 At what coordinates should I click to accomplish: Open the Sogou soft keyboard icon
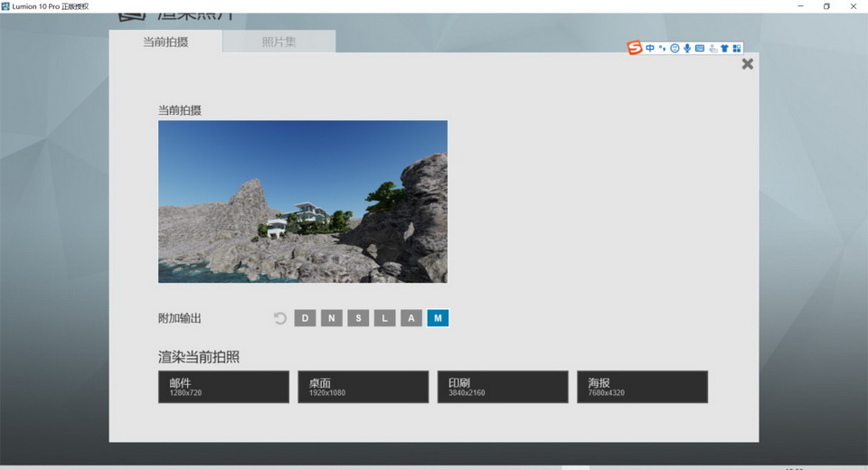pos(700,48)
